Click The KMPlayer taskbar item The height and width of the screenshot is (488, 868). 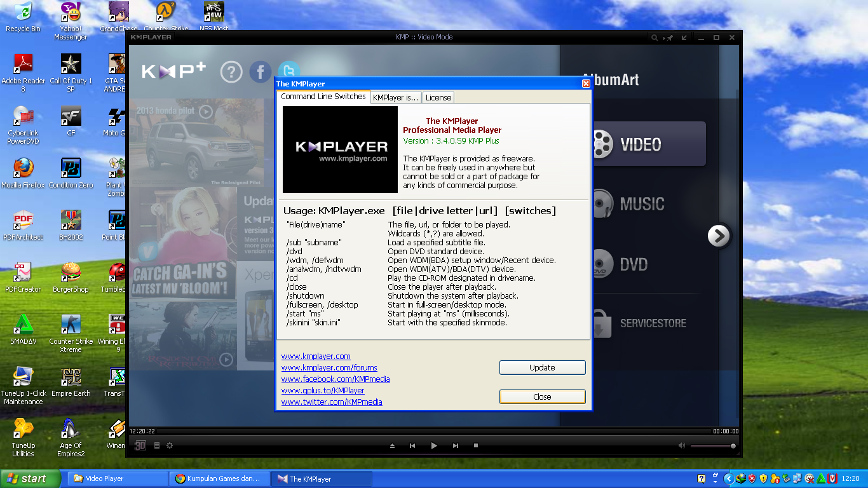(322, 478)
